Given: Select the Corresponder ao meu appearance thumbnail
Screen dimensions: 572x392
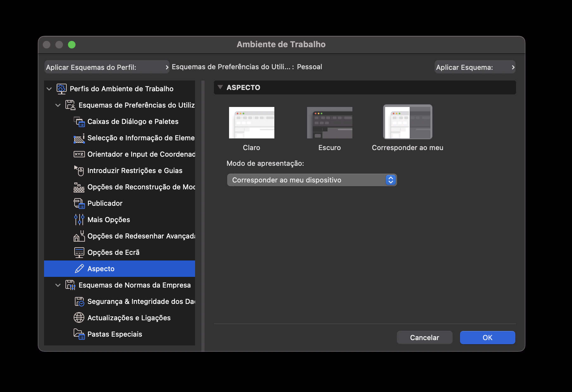Looking at the screenshot, I should coord(408,122).
